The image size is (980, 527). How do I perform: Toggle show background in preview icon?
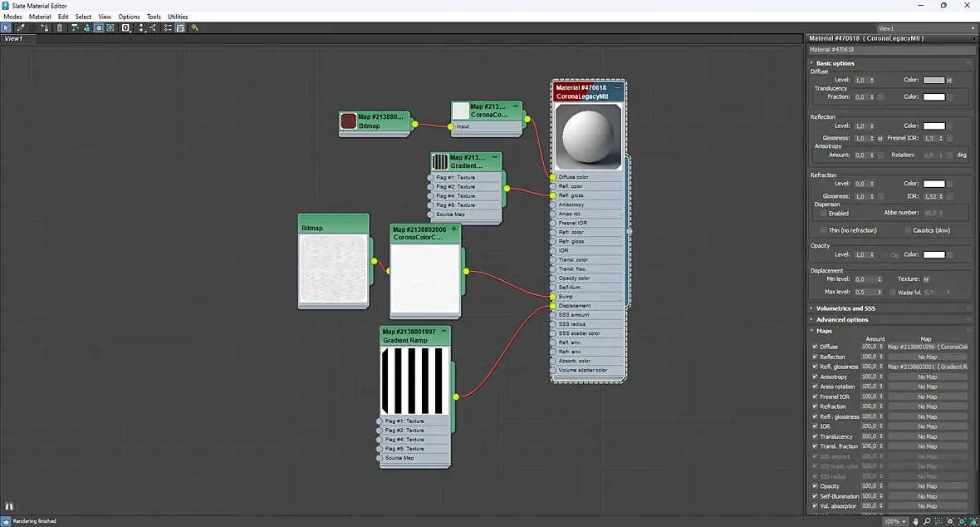click(110, 27)
